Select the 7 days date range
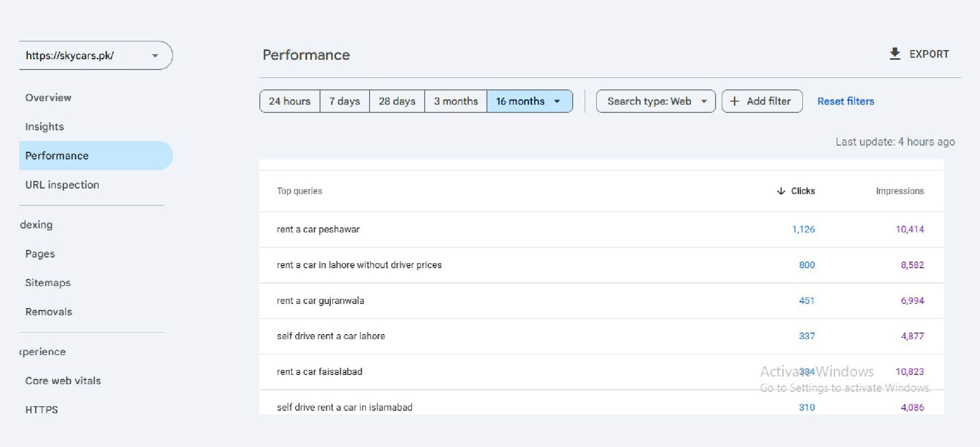 point(345,102)
